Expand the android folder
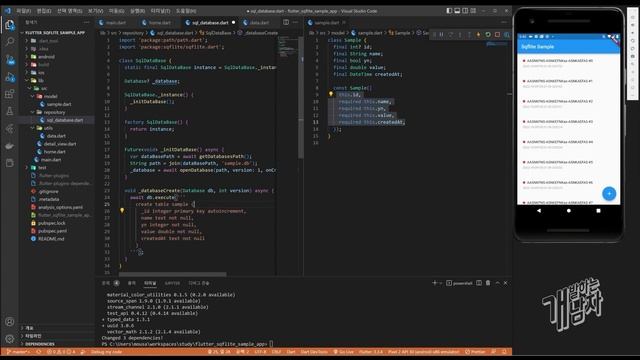The height and width of the screenshot is (360, 640). [x=46, y=57]
